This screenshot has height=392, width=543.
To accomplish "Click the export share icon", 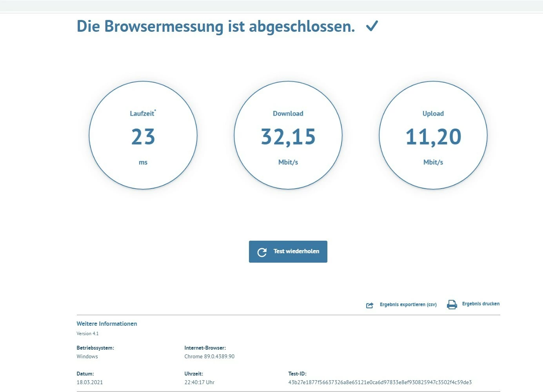I will [370, 305].
